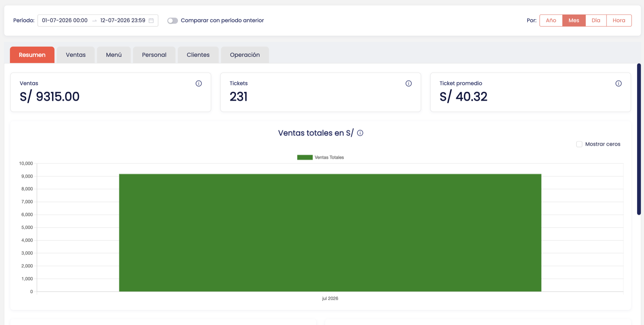Click the S/ 40.32 average ticket value

pyautogui.click(x=463, y=97)
